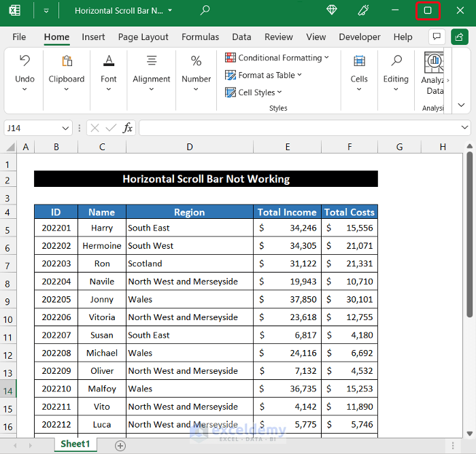Open the Font group icon
476x454 pixels.
tap(109, 61)
